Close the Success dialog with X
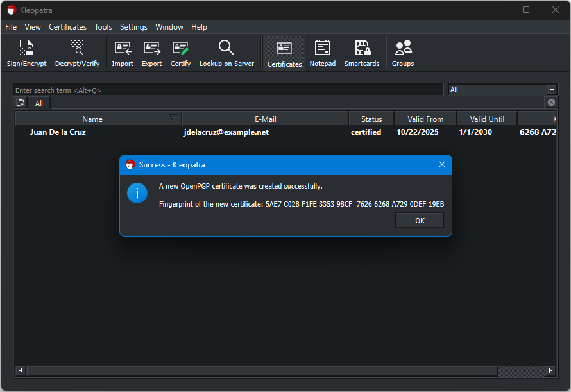Viewport: 571px width, 392px height. (x=441, y=164)
